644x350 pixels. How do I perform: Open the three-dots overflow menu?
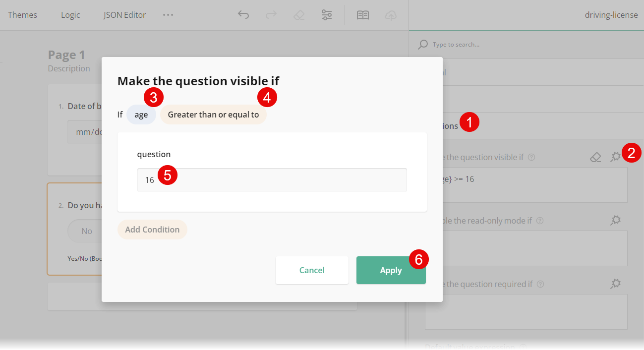tap(168, 15)
